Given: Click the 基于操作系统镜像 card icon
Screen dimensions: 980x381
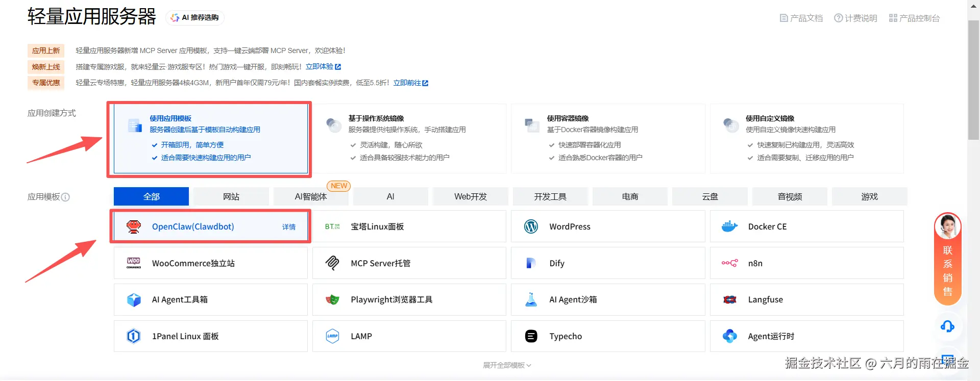Looking at the screenshot, I should pyautogui.click(x=334, y=125).
